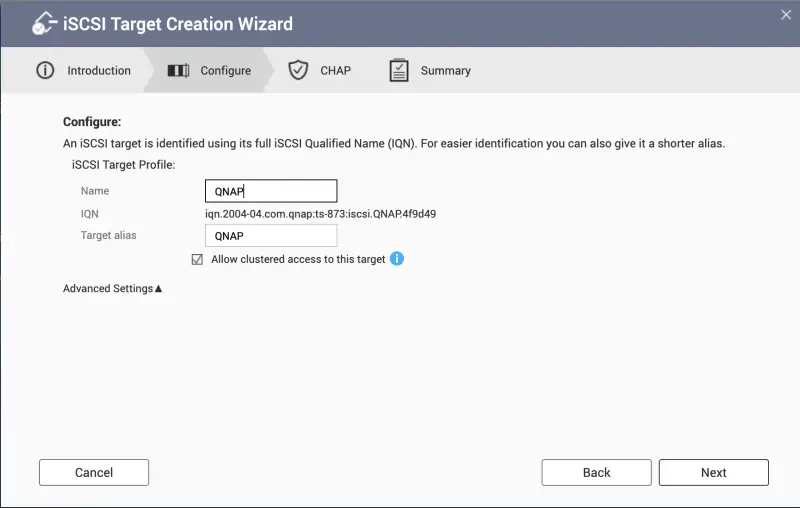Click the Introduction step info icon
Screen dimensions: 800x508
click(x=45, y=70)
